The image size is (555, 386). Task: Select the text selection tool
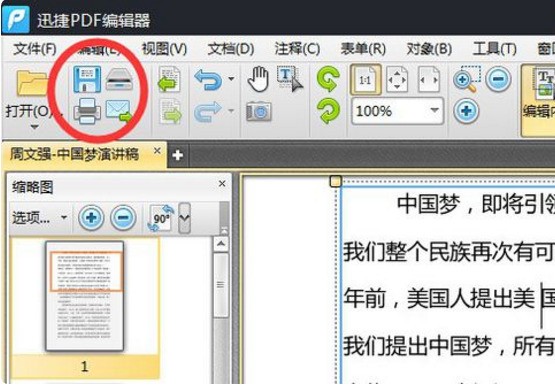coord(290,79)
